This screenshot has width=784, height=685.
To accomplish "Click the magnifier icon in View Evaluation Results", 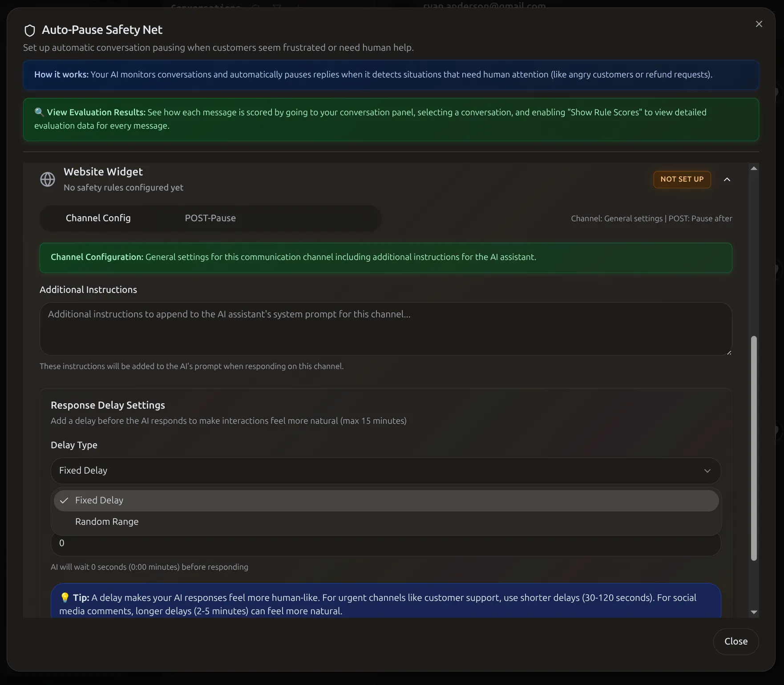I will 39,112.
